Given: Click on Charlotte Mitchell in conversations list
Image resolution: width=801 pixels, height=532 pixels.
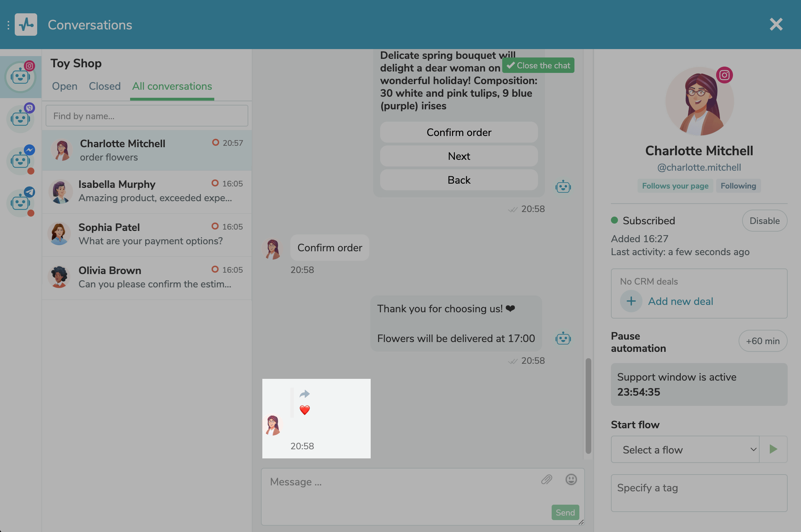Looking at the screenshot, I should click(x=147, y=150).
